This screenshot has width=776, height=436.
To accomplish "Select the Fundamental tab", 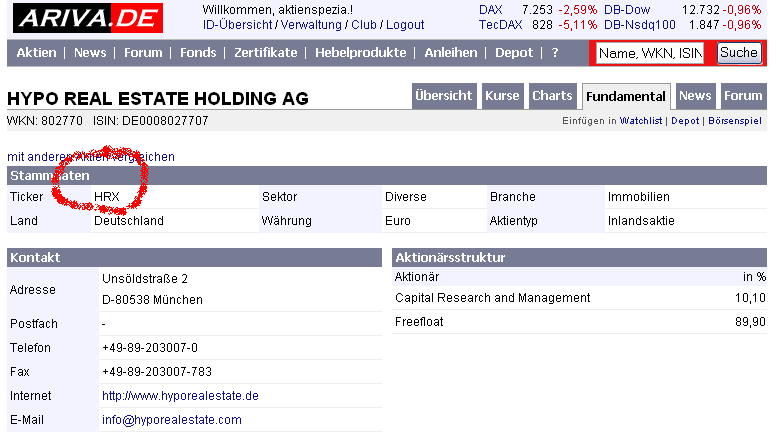I will pos(626,97).
